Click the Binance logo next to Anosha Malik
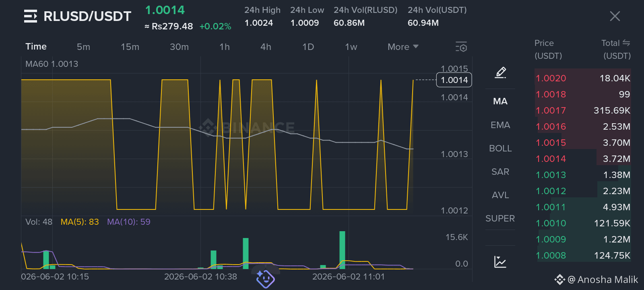The width and height of the screenshot is (644, 290). point(560,280)
